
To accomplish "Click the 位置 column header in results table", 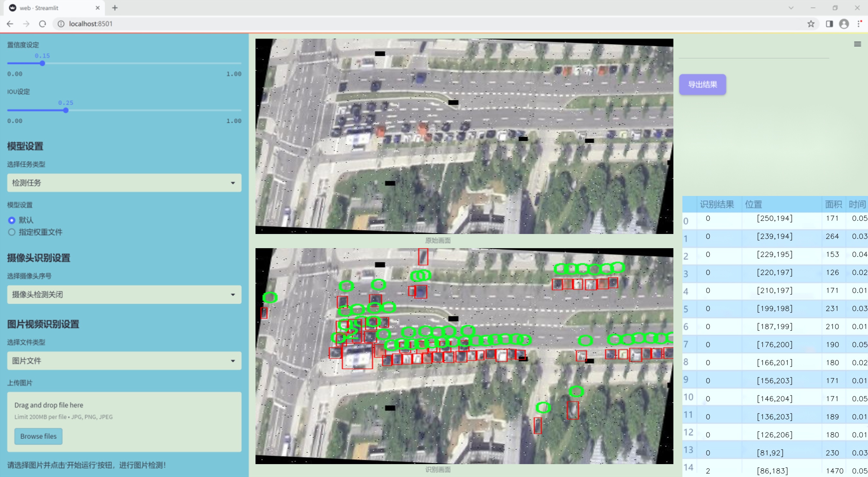I will (753, 204).
